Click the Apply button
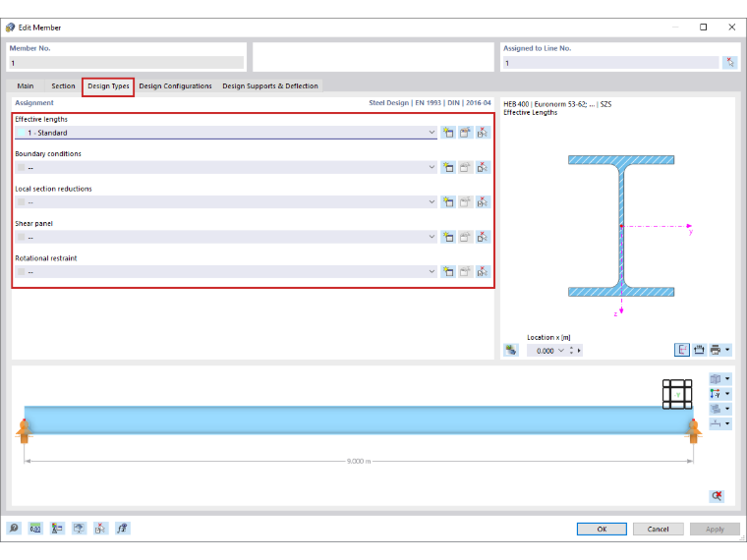The height and width of the screenshot is (560, 747). [715, 529]
